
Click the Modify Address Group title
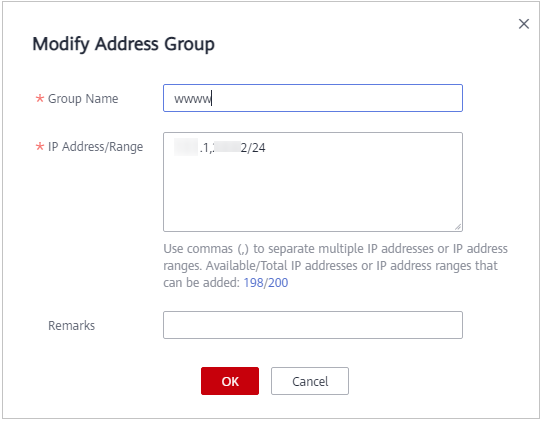(x=123, y=44)
